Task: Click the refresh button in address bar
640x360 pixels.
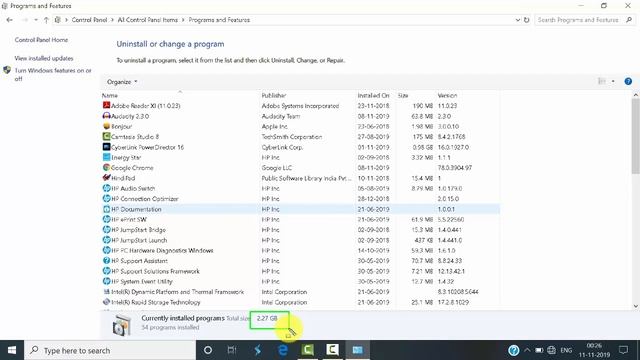Action: pyautogui.click(x=527, y=20)
